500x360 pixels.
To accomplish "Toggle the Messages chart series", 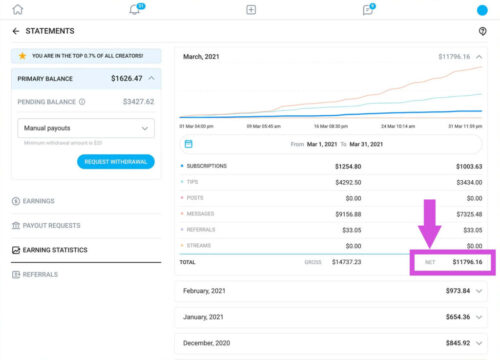I will tap(197, 214).
